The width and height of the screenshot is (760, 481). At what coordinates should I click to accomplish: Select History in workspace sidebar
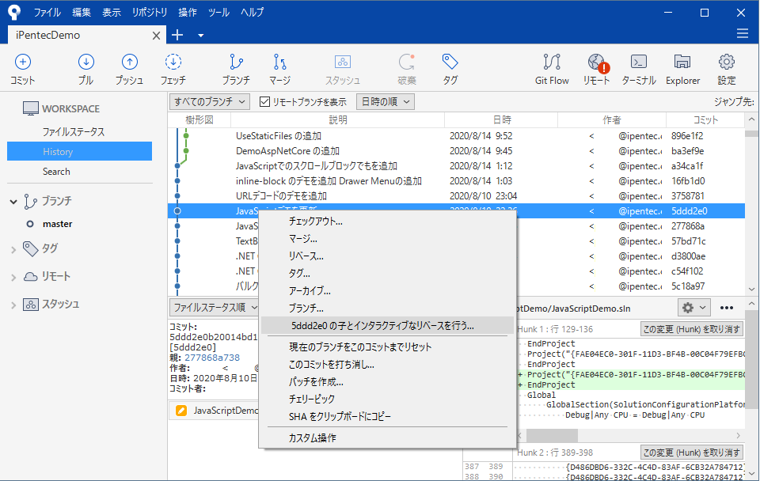click(x=79, y=151)
